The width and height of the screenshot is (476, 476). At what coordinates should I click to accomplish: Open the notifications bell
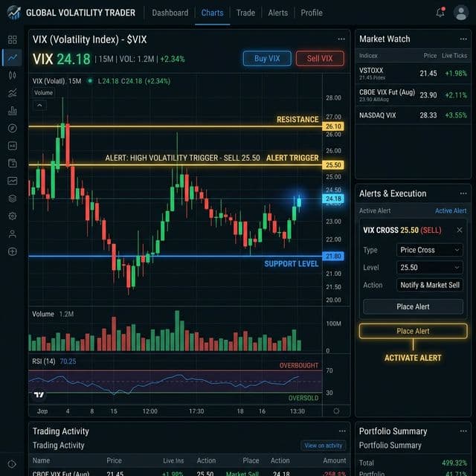click(x=440, y=13)
